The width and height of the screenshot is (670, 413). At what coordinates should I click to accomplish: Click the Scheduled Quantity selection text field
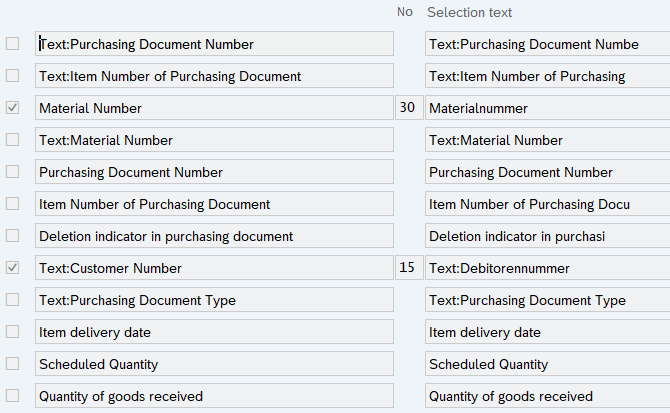click(547, 364)
